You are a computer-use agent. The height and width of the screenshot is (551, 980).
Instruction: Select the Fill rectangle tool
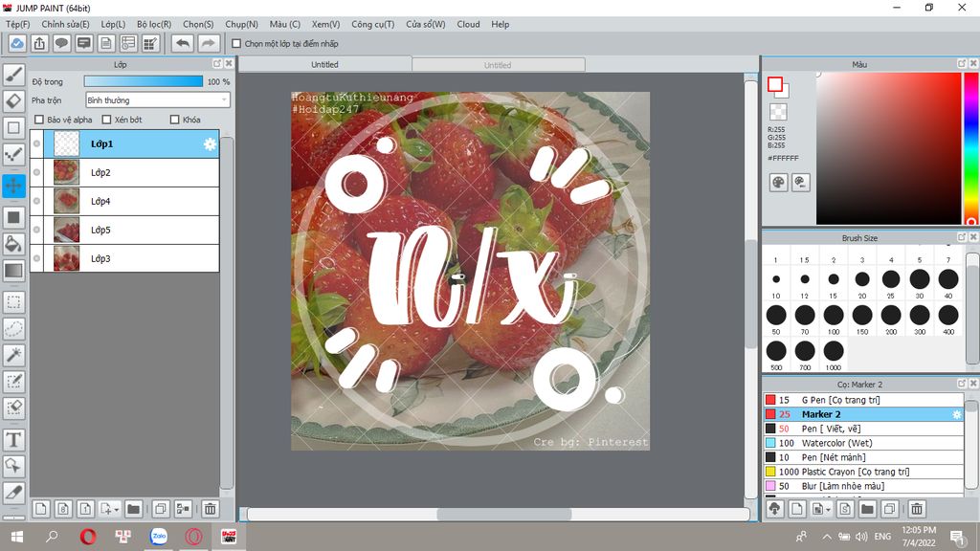(x=13, y=217)
